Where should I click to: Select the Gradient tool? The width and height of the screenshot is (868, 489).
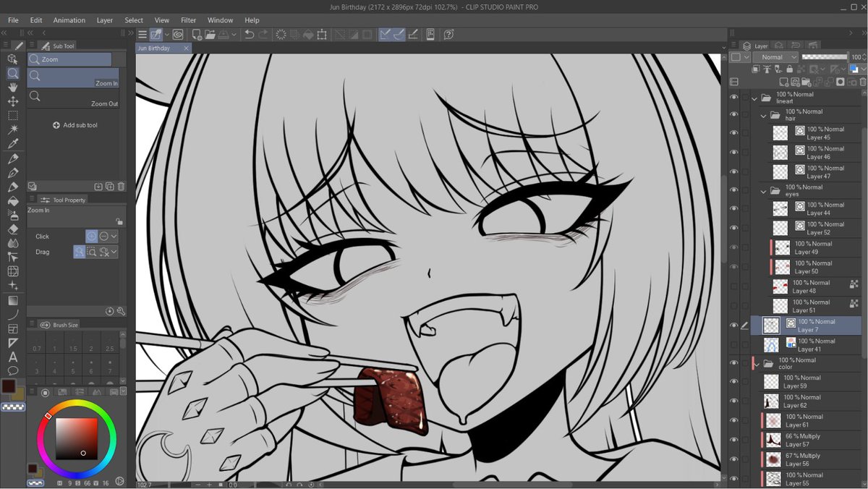click(13, 300)
